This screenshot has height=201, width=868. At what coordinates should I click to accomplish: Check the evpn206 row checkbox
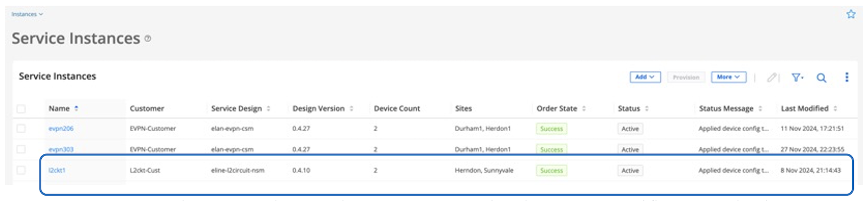pyautogui.click(x=21, y=128)
